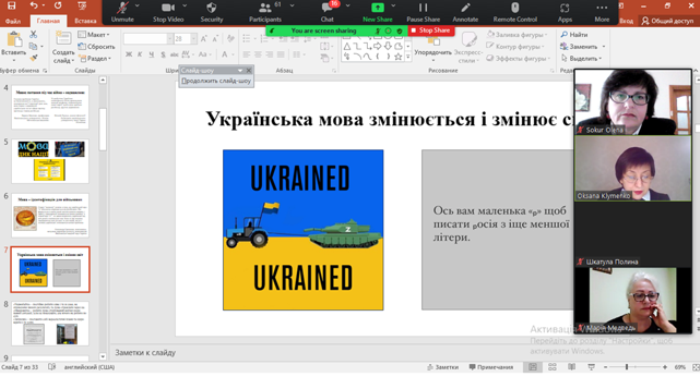The width and height of the screenshot is (700, 376).
Task: Open the Файл tab
Action: point(13,21)
